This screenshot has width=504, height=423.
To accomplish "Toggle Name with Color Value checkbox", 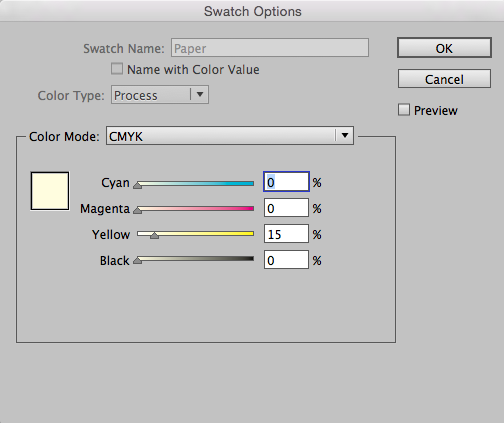I will [117, 69].
